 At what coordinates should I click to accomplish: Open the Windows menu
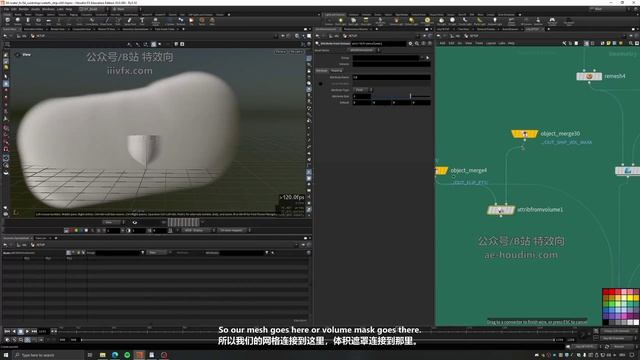pos(48,9)
